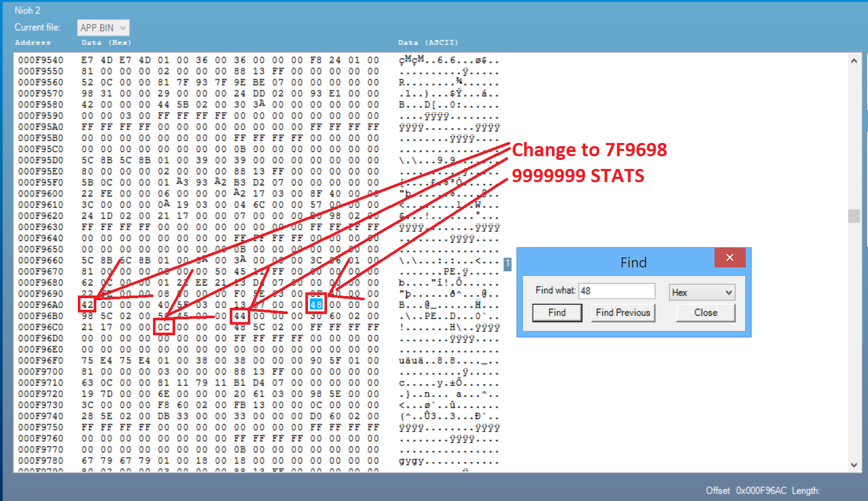Click the scroll down arrow of hex view
This screenshot has height=501, width=868.
(x=854, y=465)
